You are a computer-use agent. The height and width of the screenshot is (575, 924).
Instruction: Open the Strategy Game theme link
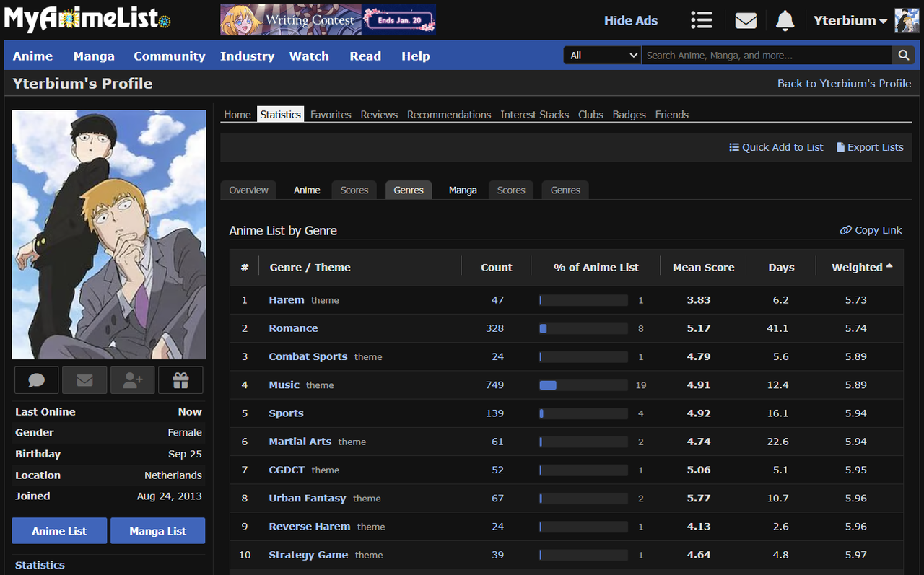(308, 554)
